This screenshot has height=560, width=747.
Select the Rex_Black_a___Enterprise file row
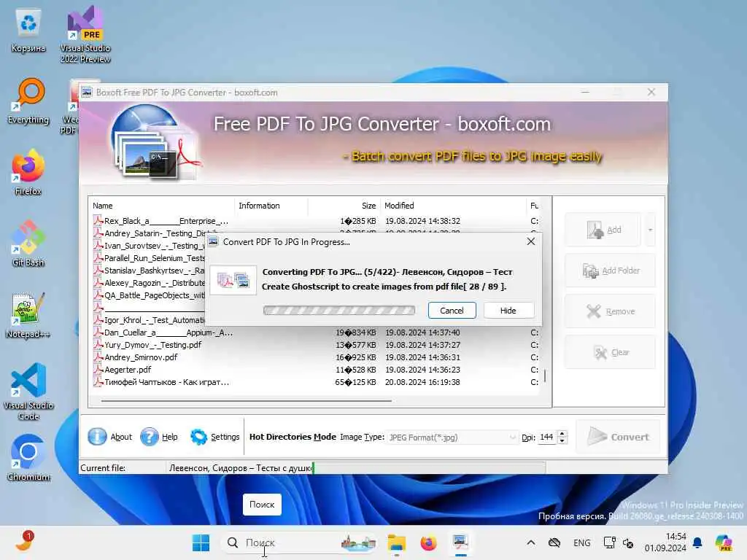pyautogui.click(x=315, y=221)
